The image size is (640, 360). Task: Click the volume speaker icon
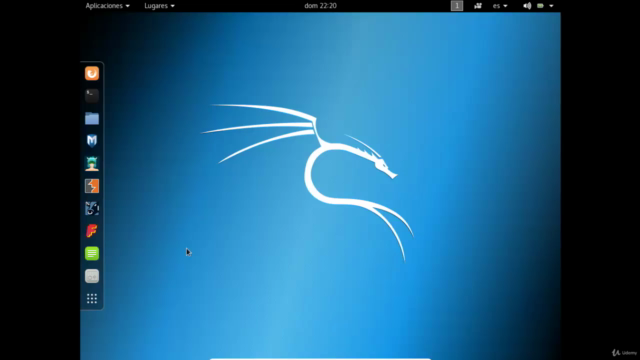pos(527,6)
